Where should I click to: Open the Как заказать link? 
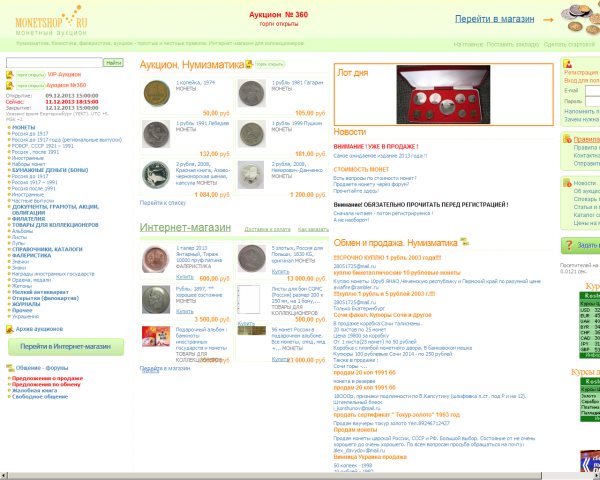313,229
